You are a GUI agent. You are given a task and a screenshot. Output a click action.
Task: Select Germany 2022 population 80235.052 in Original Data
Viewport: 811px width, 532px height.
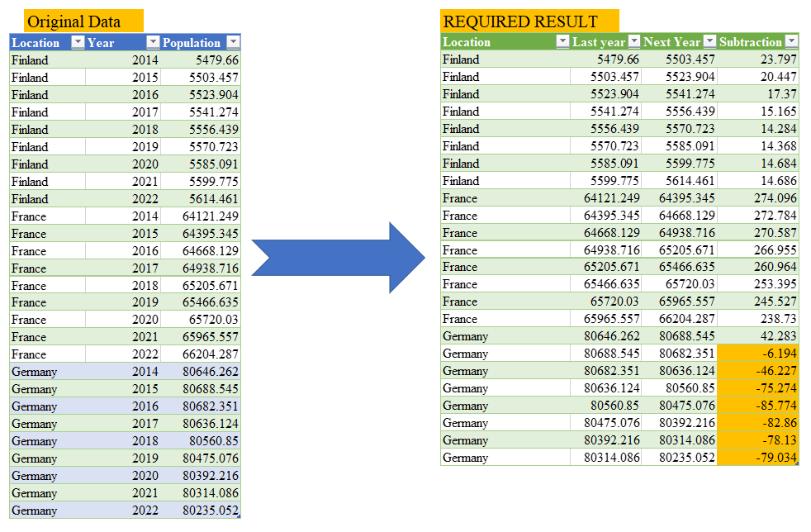click(x=201, y=511)
